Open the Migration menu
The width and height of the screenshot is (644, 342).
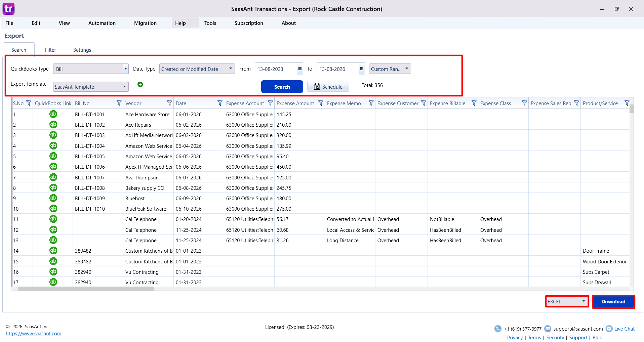[x=145, y=23]
